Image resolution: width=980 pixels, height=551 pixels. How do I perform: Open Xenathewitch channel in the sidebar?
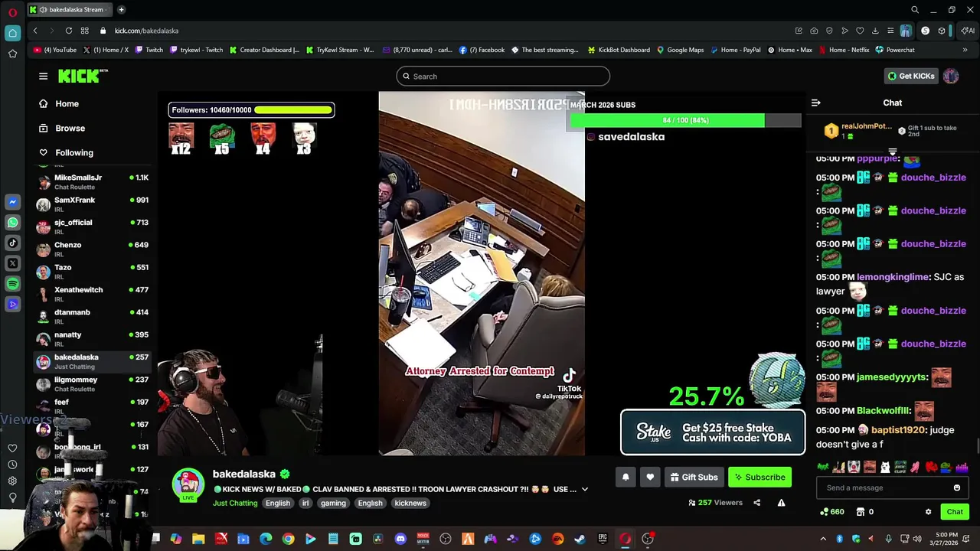tap(92, 294)
